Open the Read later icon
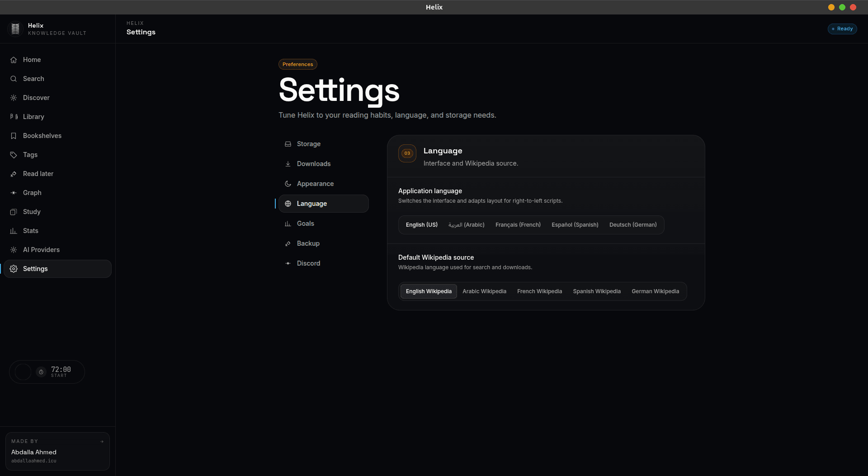 tap(14, 174)
